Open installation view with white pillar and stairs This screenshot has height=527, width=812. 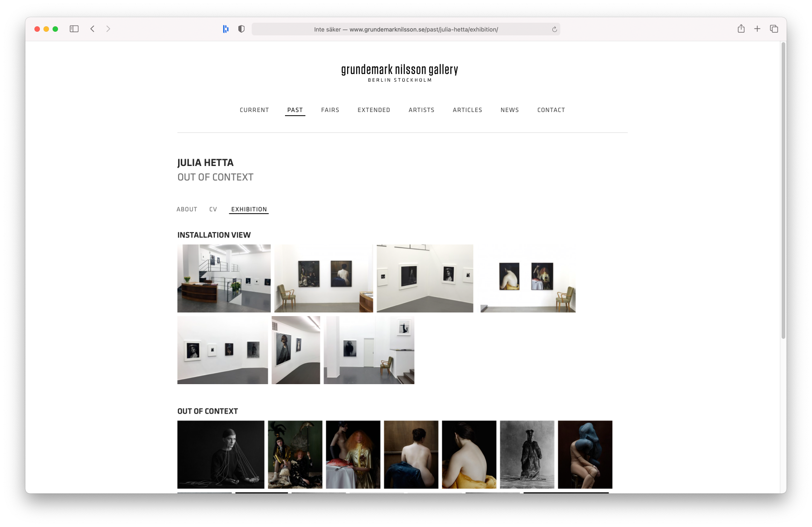pos(369,350)
